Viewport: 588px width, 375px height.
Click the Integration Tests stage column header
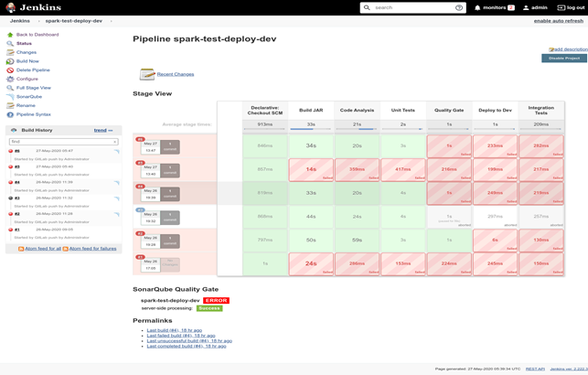tap(541, 111)
